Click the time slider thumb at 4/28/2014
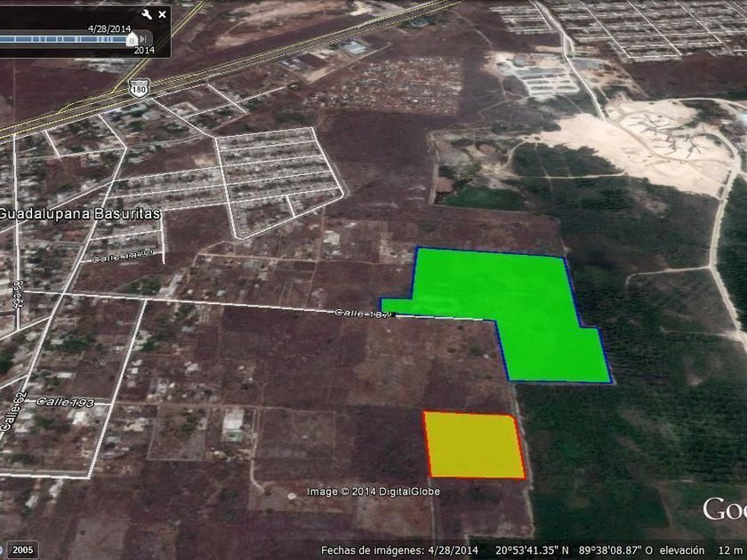The width and height of the screenshot is (747, 560). [133, 39]
